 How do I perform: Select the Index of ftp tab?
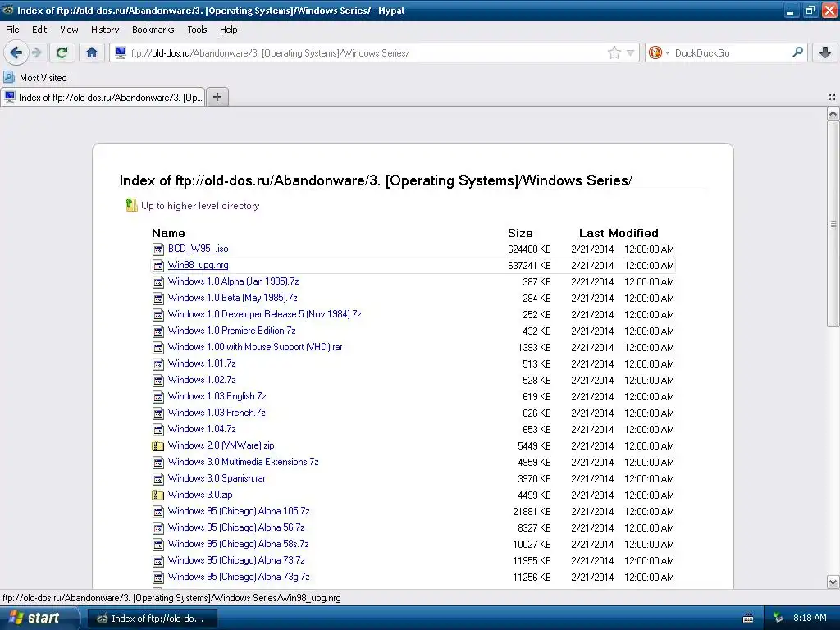pos(103,97)
